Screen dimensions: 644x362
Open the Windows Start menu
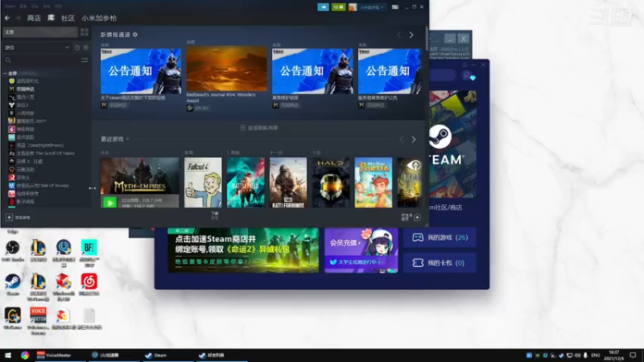point(8,355)
